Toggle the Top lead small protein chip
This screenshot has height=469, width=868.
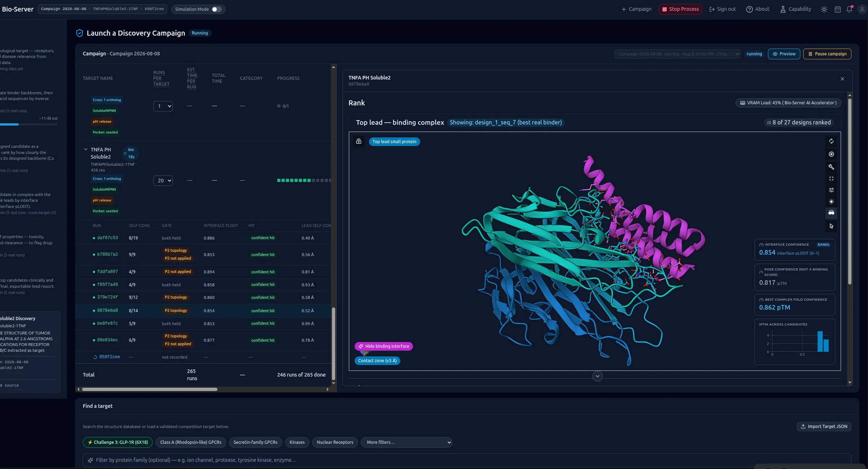pyautogui.click(x=394, y=142)
